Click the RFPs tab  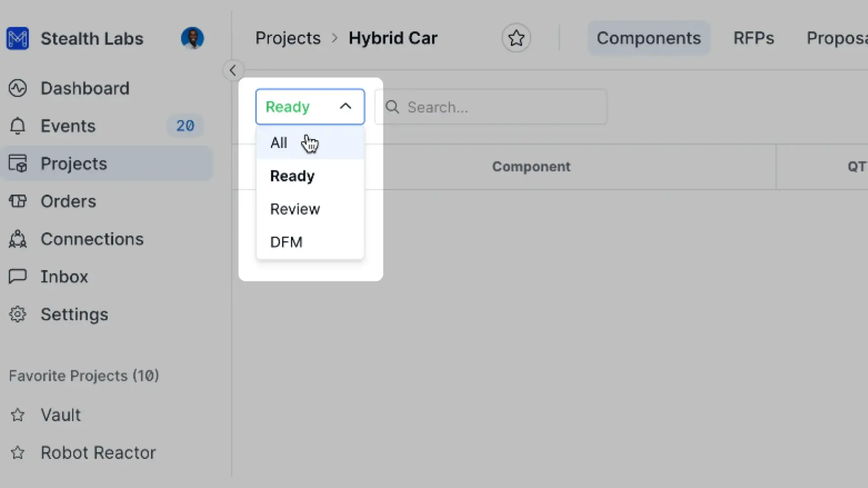point(754,38)
